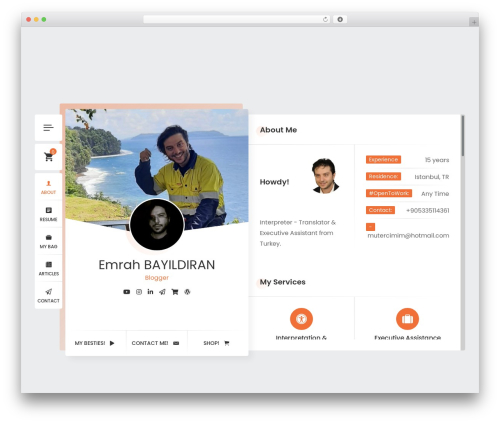The image size is (500, 423).
Task: Go to the Contact section
Action: tap(48, 296)
